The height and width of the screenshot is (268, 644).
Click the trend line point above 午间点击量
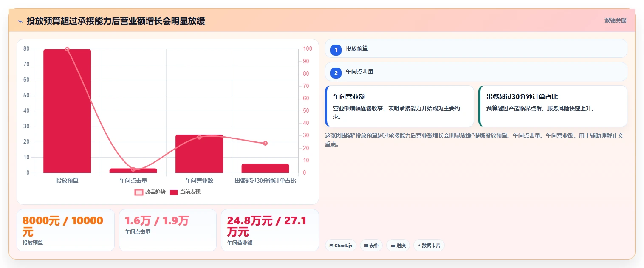click(133, 169)
